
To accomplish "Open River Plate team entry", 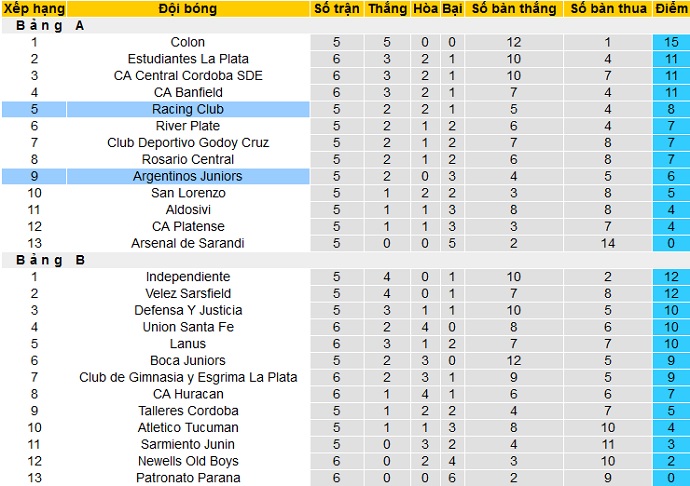I will point(188,126).
